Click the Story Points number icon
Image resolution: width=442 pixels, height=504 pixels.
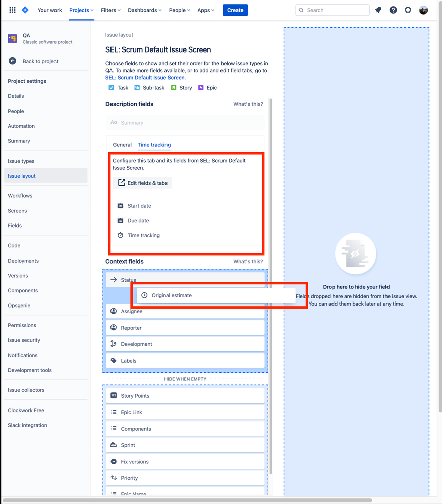coord(114,396)
